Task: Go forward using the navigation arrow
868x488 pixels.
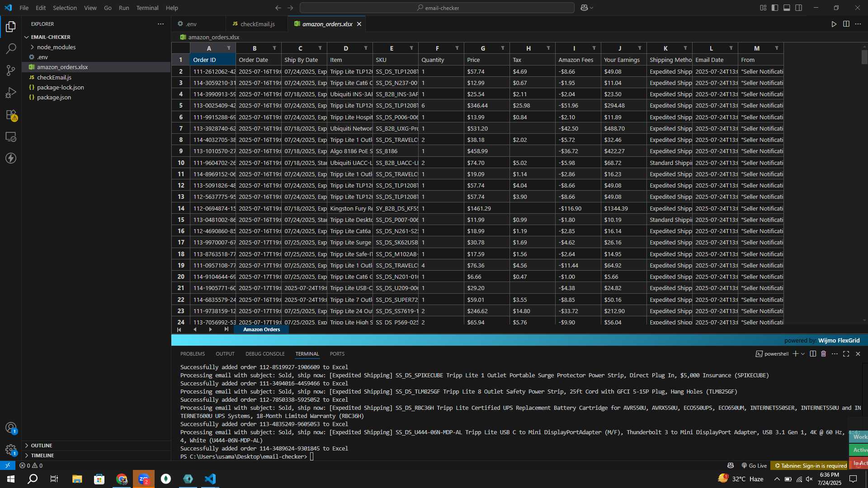Action: (290, 8)
